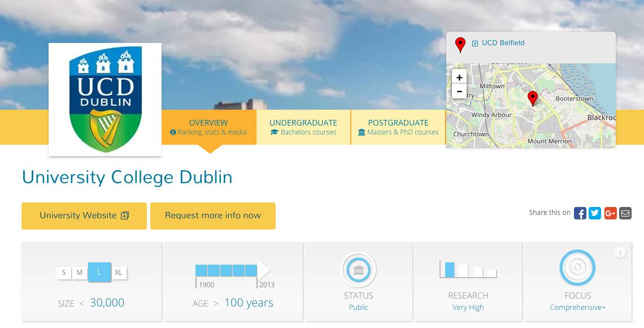Open the University Website button
This screenshot has height=328, width=644.
coord(84,215)
